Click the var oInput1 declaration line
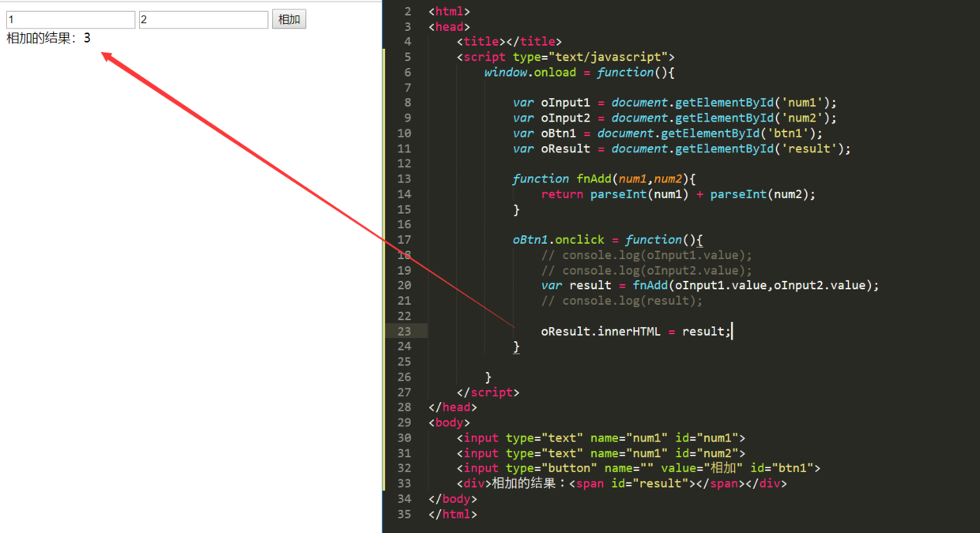This screenshot has width=980, height=533. [x=674, y=103]
